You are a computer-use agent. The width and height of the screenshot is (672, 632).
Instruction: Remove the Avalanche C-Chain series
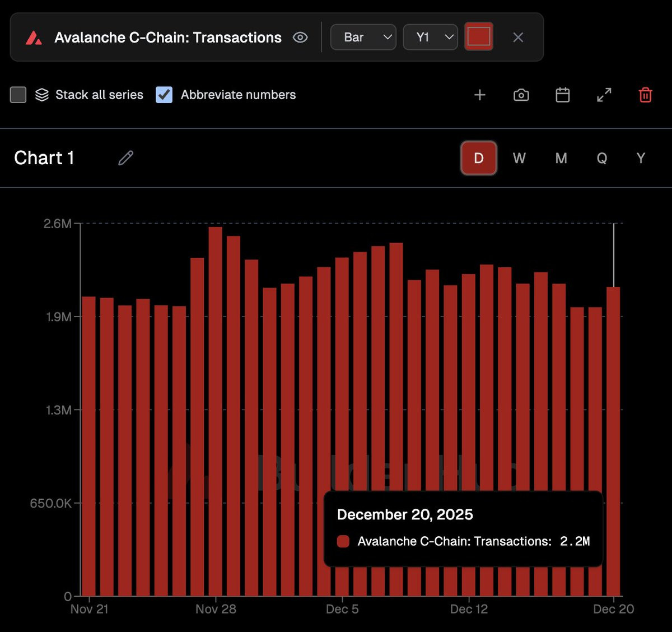click(x=518, y=37)
